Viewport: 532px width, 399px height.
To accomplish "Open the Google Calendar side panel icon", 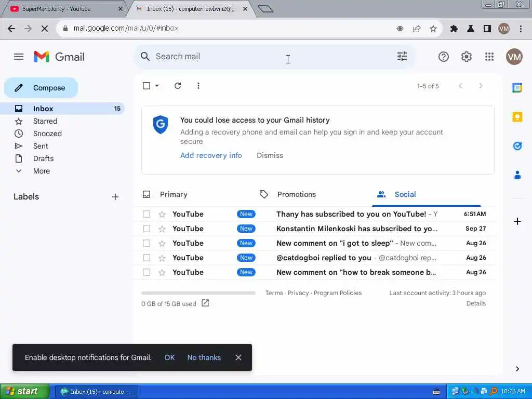I will click(x=517, y=87).
